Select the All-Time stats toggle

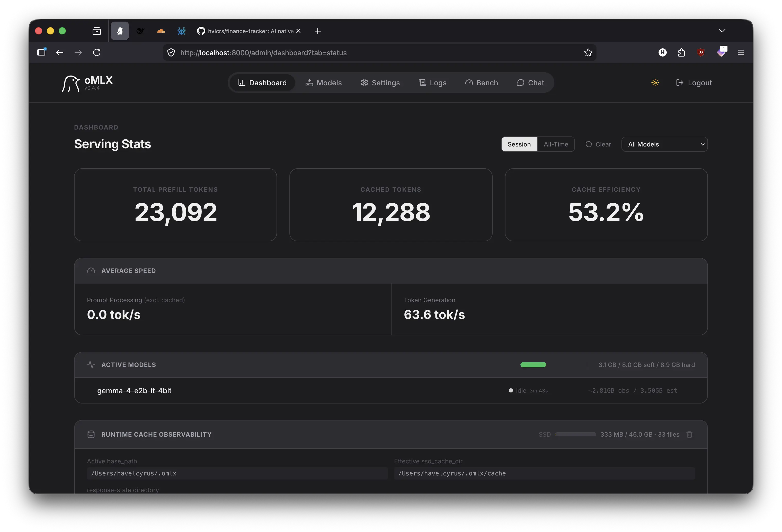556,144
